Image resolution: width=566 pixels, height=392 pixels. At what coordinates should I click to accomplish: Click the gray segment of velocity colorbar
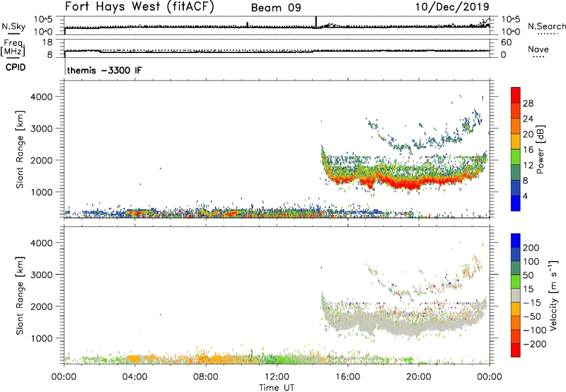pyautogui.click(x=516, y=295)
